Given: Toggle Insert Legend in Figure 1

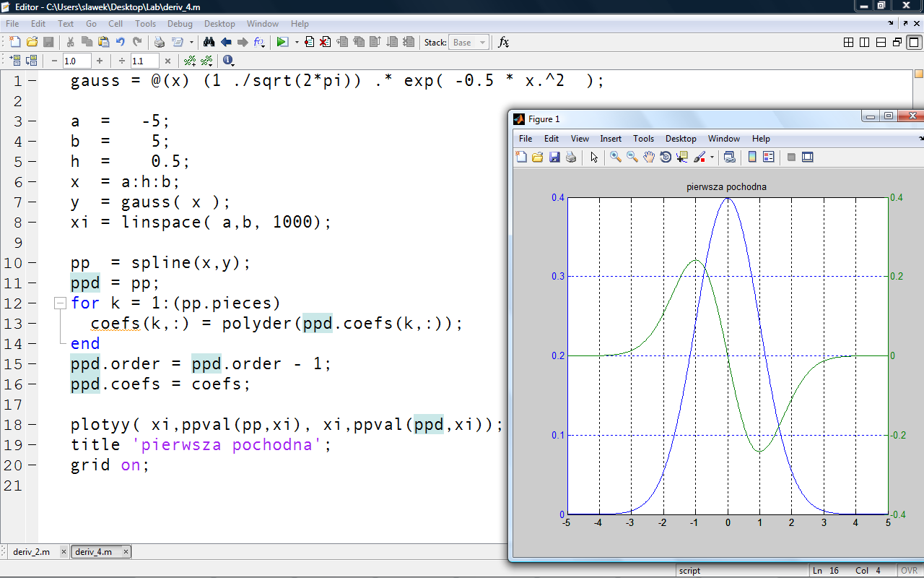Looking at the screenshot, I should 768,157.
